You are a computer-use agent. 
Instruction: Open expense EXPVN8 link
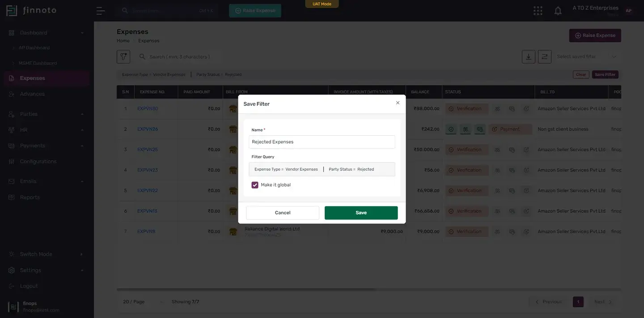coord(146,232)
